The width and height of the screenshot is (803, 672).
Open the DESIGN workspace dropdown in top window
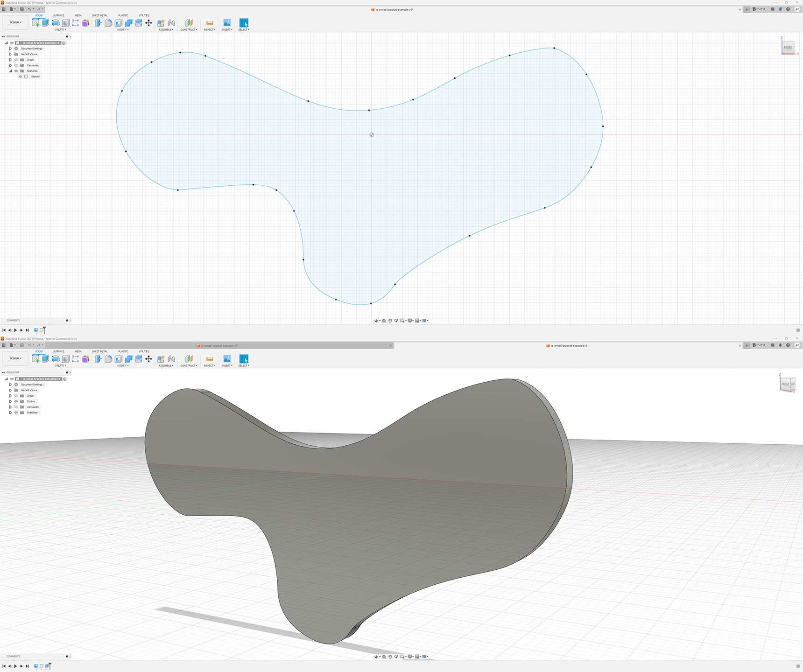(x=15, y=22)
